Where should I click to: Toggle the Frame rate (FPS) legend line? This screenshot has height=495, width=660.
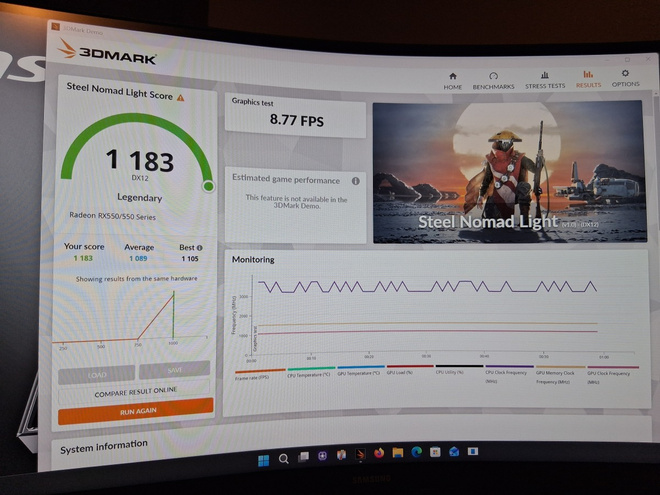tap(260, 375)
